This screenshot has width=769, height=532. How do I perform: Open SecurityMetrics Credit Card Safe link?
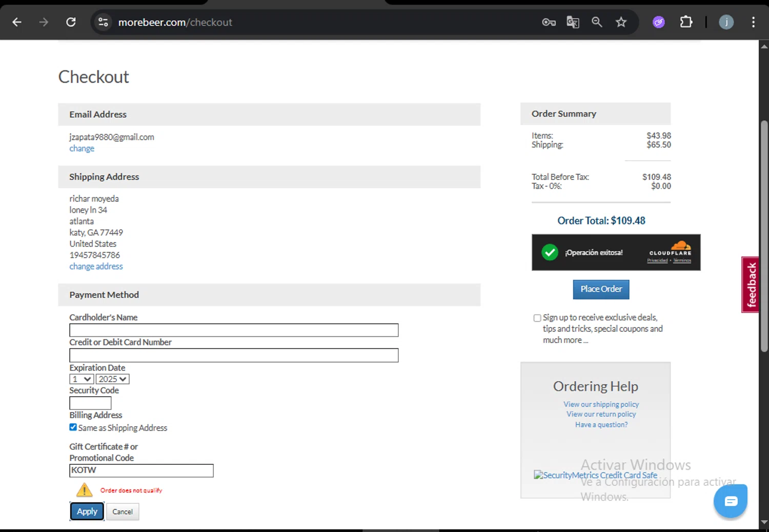point(595,475)
